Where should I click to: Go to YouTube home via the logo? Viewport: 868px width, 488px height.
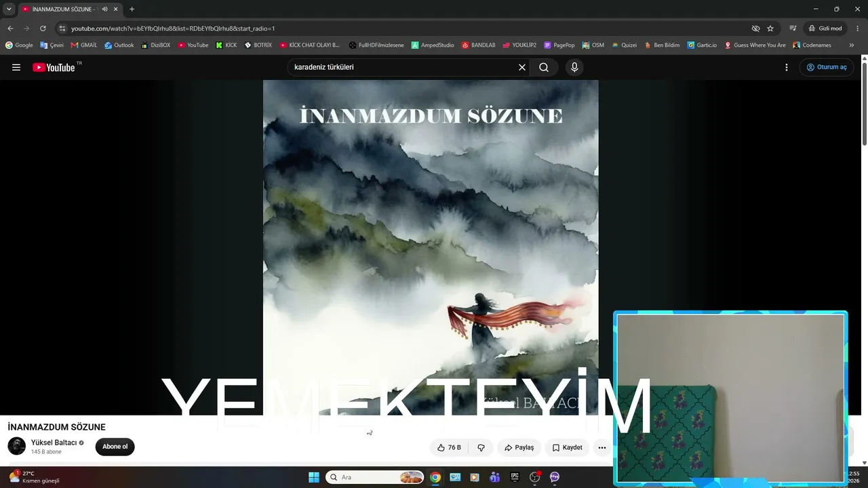[54, 67]
